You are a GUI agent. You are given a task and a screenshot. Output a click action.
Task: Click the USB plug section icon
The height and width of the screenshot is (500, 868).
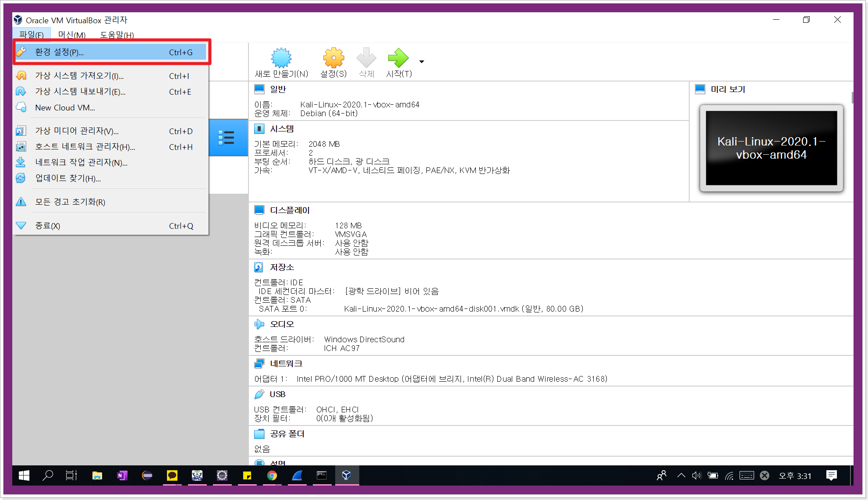pos(259,394)
